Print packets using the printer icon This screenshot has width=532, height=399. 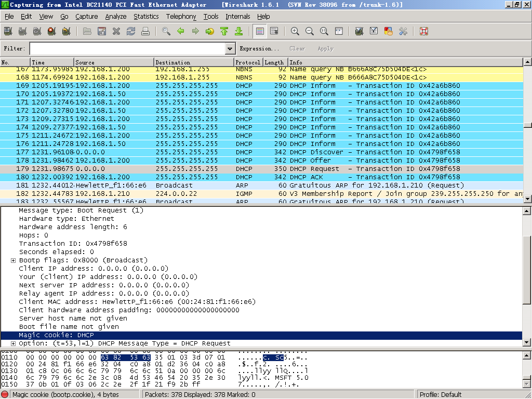(145, 31)
